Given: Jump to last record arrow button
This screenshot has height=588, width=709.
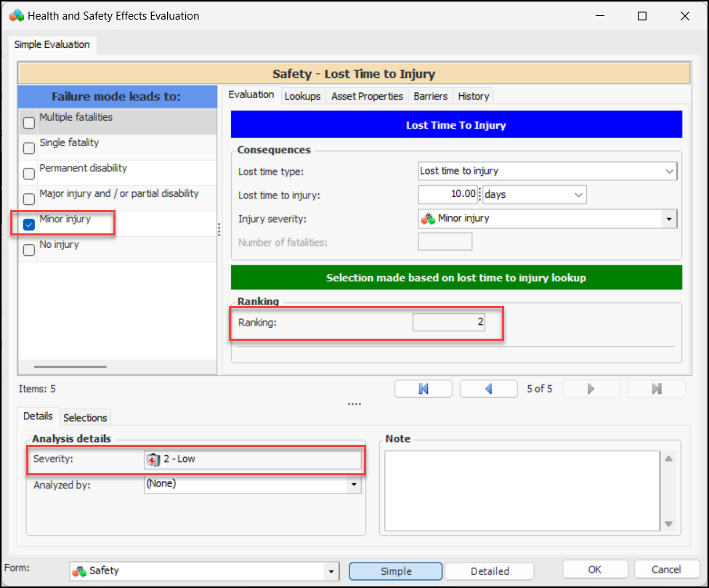Looking at the screenshot, I should pyautogui.click(x=656, y=389).
